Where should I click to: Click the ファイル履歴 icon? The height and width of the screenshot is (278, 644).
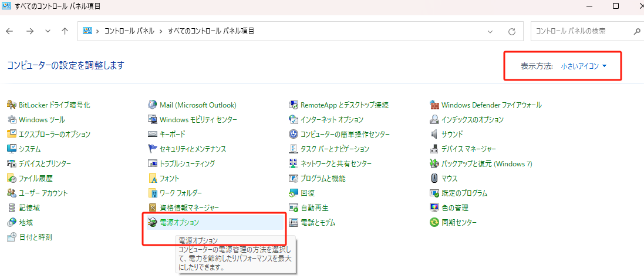12,179
